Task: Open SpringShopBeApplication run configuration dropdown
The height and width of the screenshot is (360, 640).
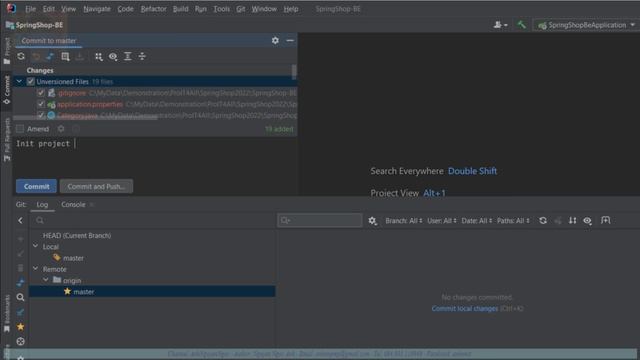Action: [586, 25]
